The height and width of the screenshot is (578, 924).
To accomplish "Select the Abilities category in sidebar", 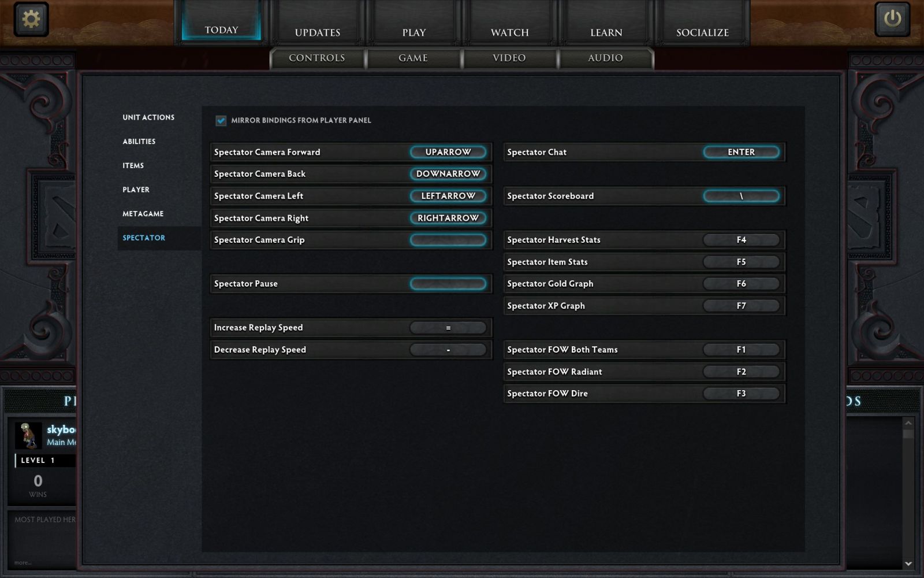I will tap(139, 142).
